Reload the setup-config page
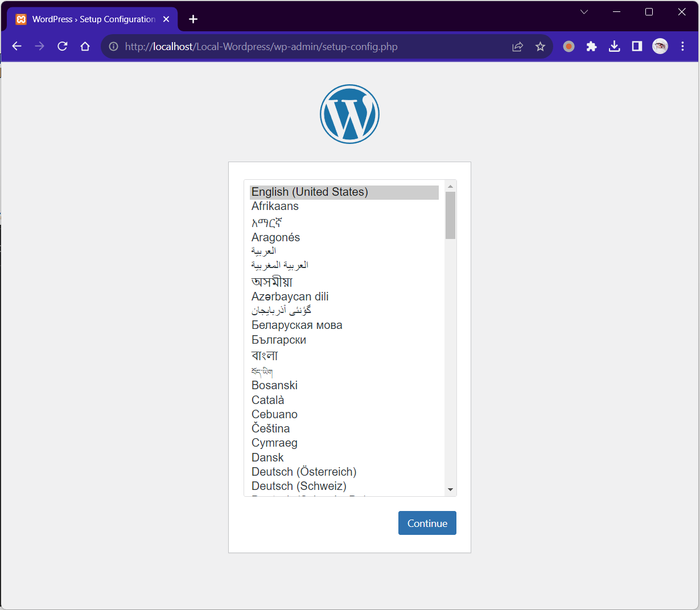 pos(63,47)
